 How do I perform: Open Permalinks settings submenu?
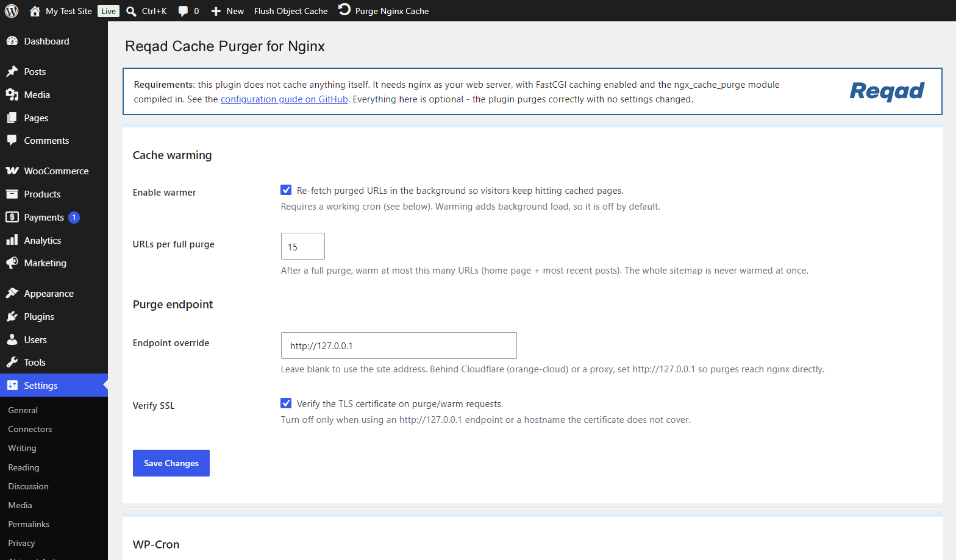[29, 524]
